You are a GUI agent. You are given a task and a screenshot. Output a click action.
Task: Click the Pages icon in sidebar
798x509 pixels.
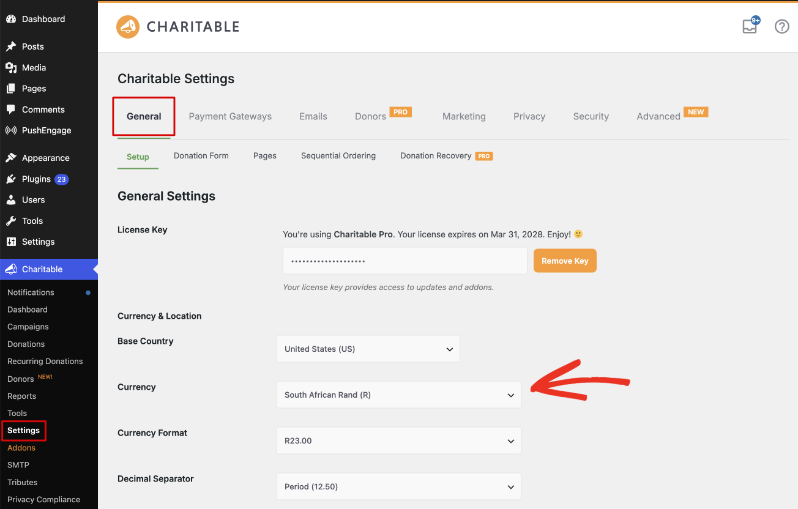coord(11,89)
